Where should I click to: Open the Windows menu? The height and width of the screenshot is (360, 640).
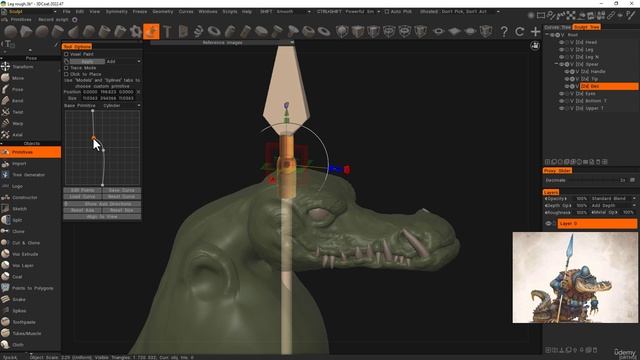pyautogui.click(x=208, y=11)
